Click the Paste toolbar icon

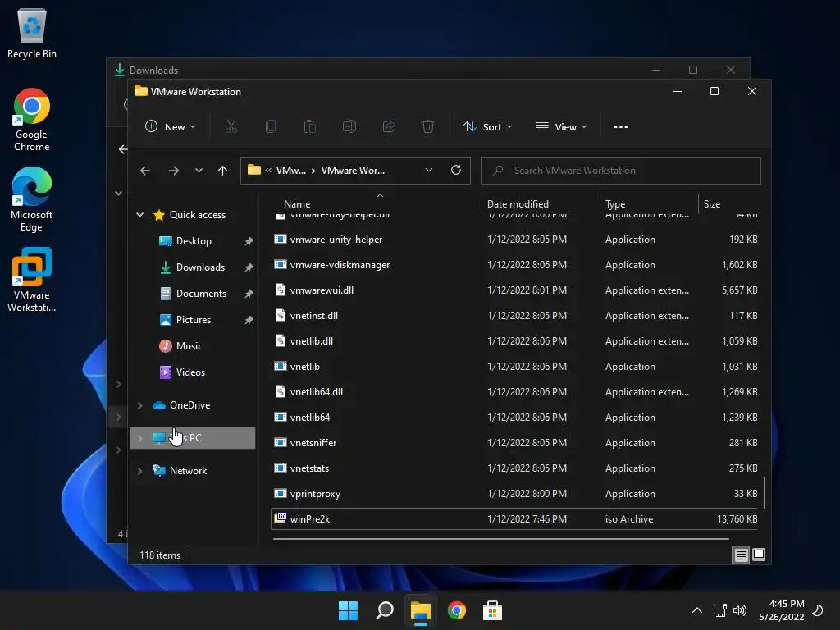coord(309,127)
